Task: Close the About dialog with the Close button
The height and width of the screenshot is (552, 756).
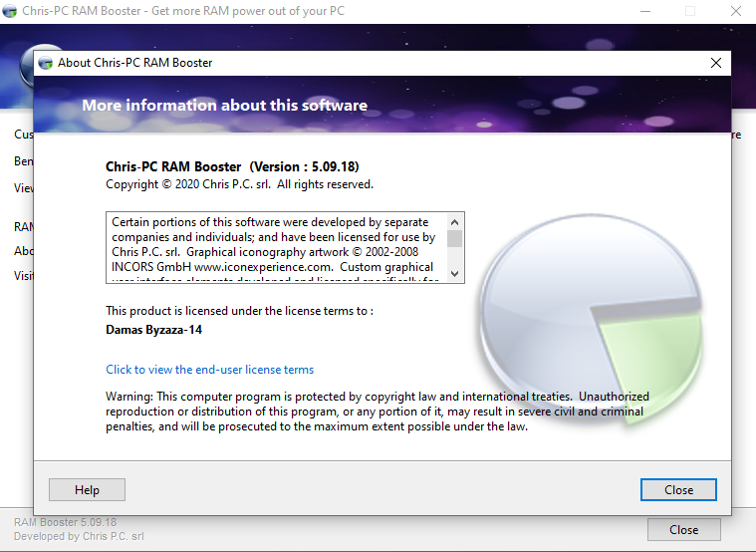Action: (678, 490)
